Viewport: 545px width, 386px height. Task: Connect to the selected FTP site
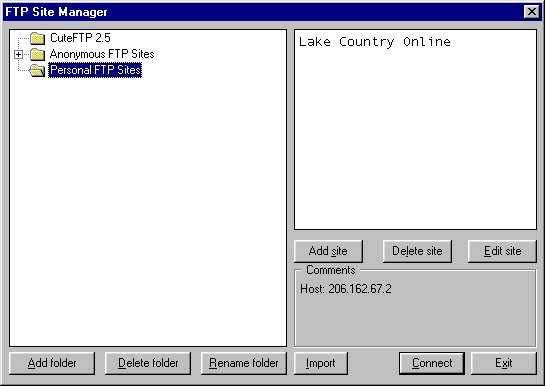tap(432, 363)
